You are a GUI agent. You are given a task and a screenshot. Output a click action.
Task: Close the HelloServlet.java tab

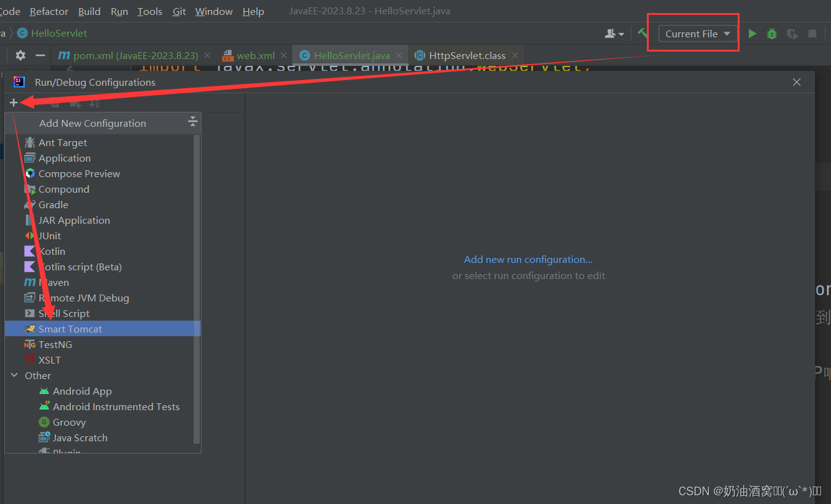[400, 55]
